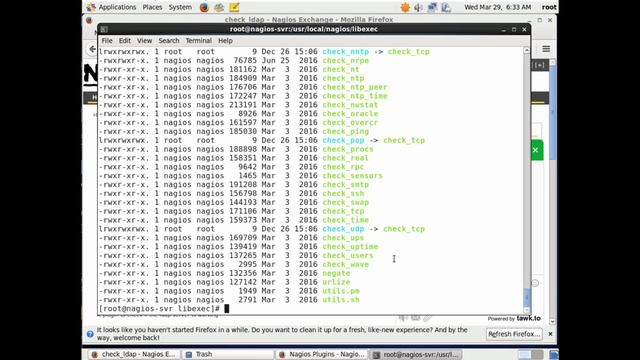Open the Places menu

152,7
